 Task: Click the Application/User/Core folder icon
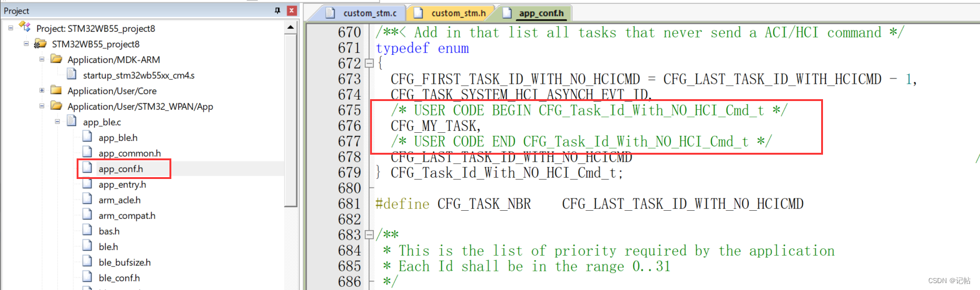56,90
